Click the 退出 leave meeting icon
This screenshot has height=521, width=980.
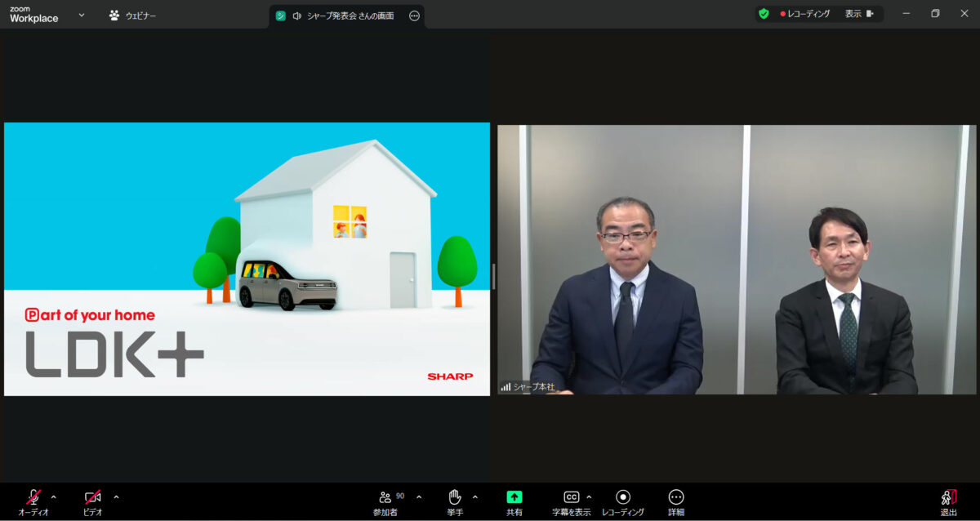pyautogui.click(x=948, y=497)
